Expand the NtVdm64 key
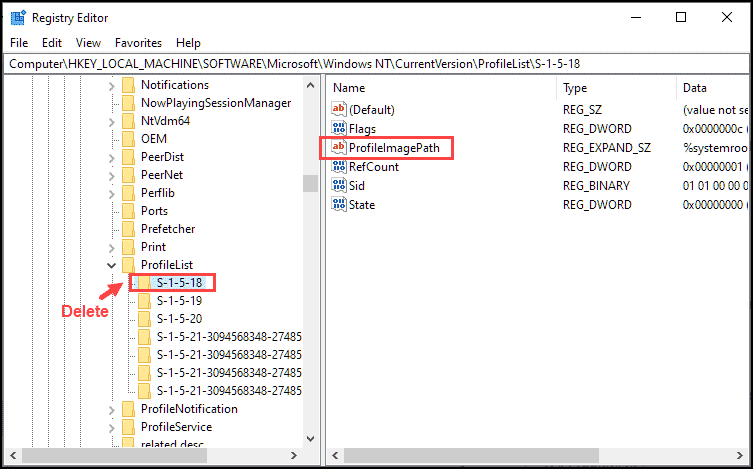753x469 pixels. click(x=111, y=122)
